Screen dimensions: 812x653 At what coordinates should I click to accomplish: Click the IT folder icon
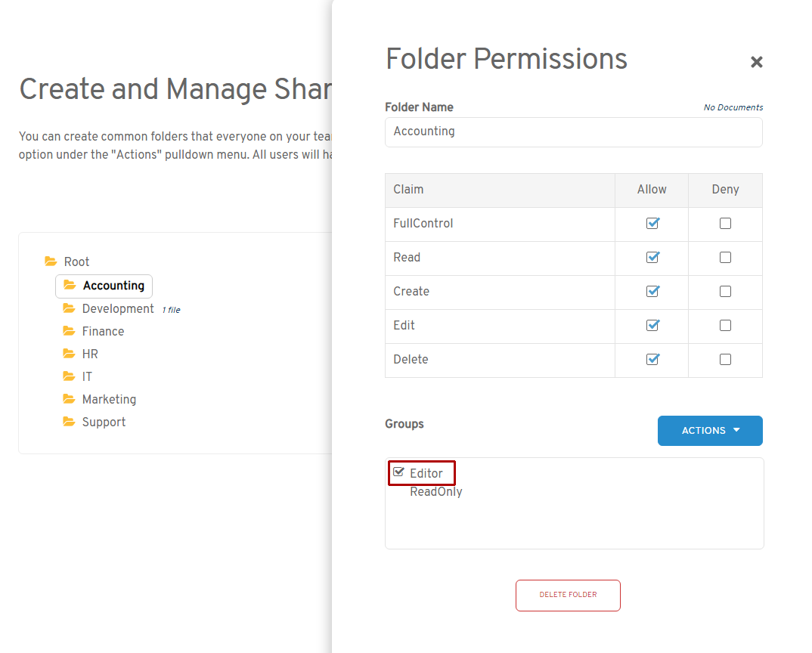click(x=69, y=376)
